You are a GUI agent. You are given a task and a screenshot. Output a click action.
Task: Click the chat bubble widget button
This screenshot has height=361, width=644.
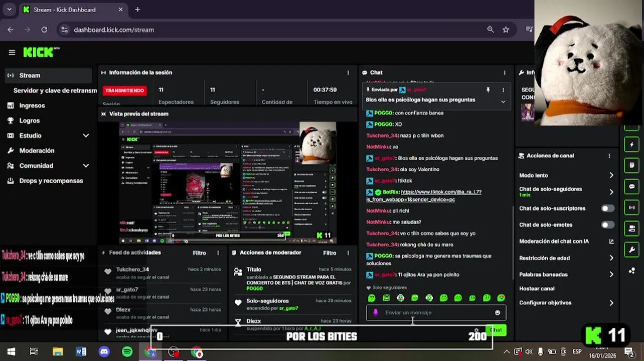click(x=631, y=187)
